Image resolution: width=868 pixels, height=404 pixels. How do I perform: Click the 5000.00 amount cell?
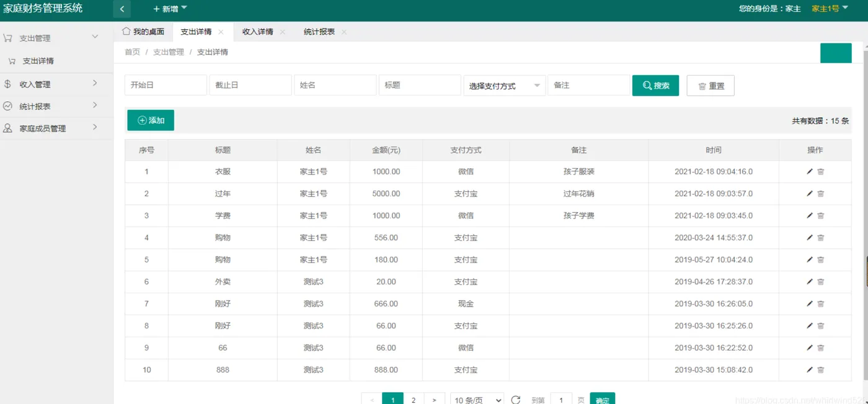tap(386, 194)
